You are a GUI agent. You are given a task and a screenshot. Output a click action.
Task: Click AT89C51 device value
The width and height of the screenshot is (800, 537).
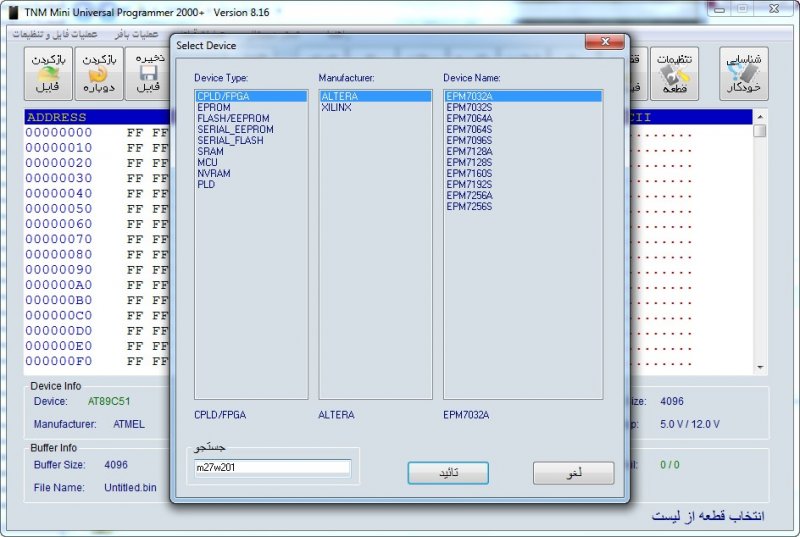[109, 401]
